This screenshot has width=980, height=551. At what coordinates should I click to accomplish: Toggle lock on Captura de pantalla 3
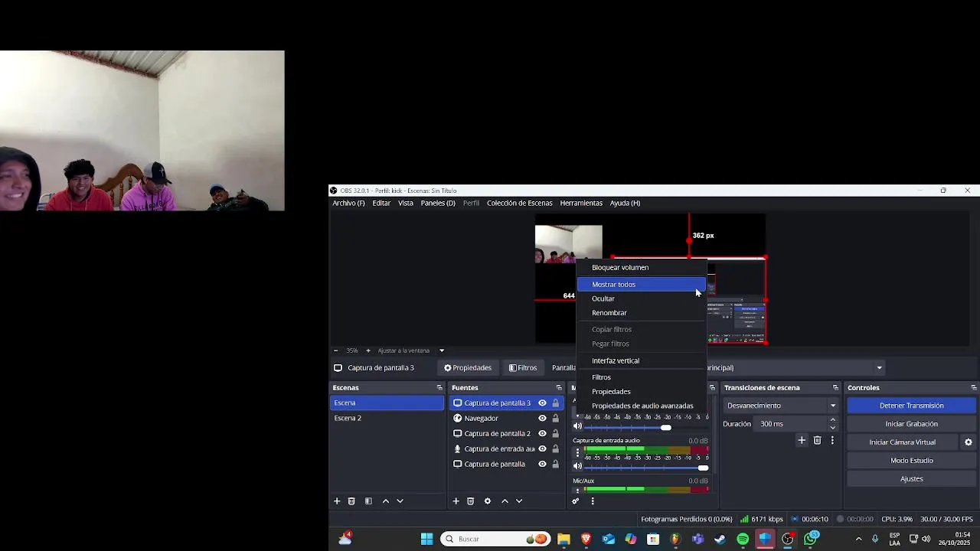point(555,403)
